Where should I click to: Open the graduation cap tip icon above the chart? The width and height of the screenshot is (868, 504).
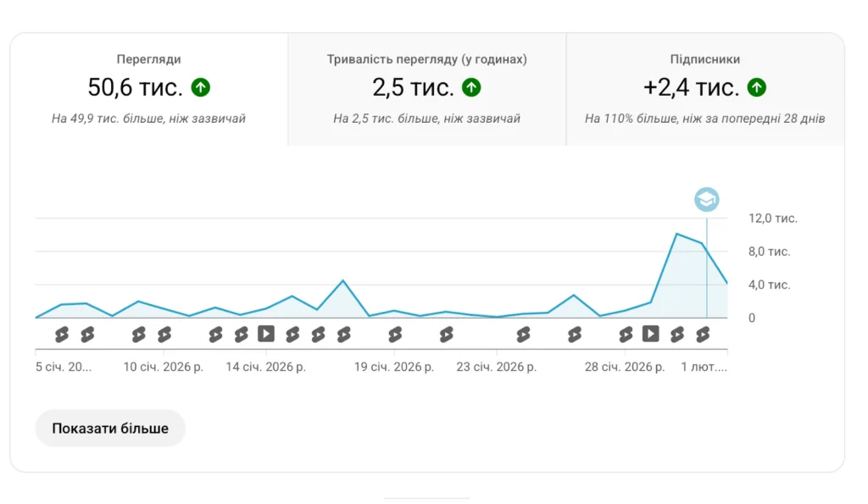coord(707,199)
